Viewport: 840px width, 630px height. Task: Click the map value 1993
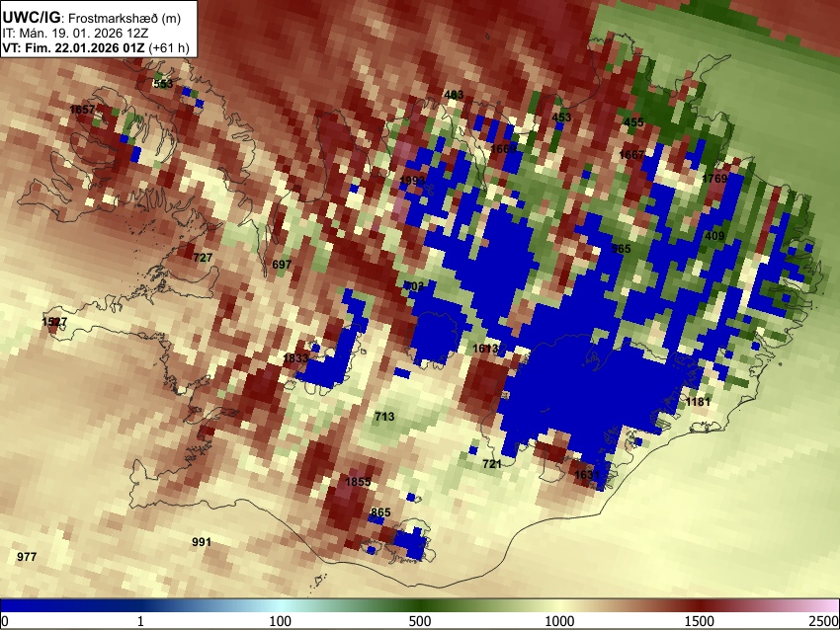point(412,181)
